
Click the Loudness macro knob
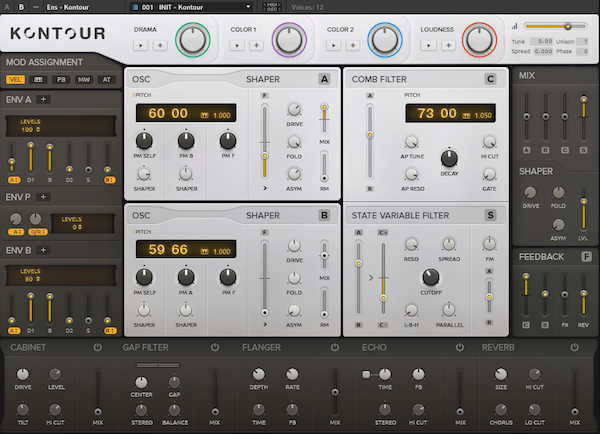tap(479, 40)
